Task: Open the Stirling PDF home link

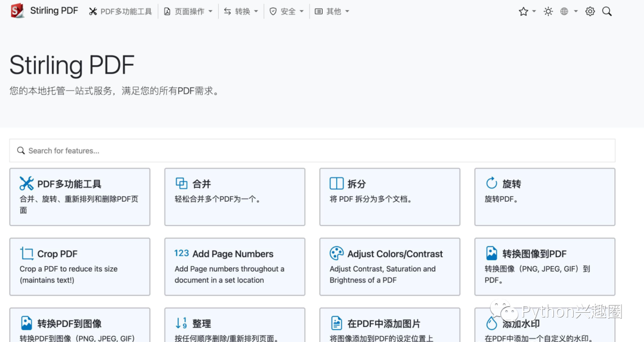Action: [x=54, y=11]
